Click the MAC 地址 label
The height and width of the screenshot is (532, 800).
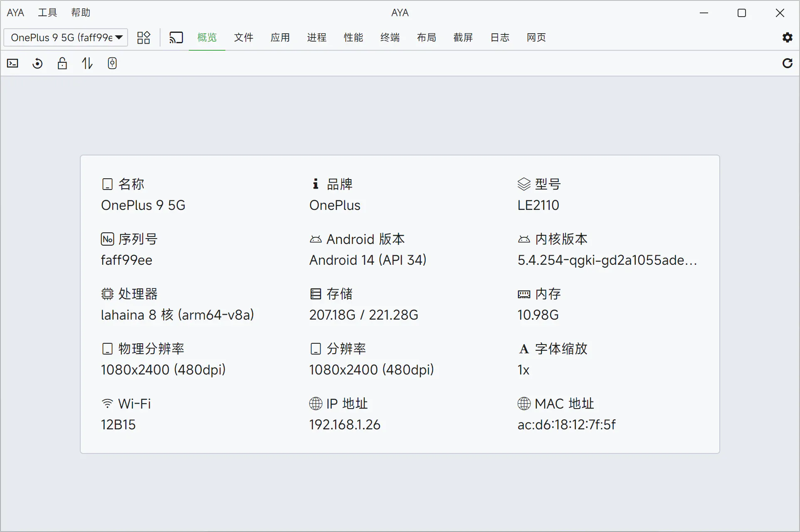coord(565,404)
